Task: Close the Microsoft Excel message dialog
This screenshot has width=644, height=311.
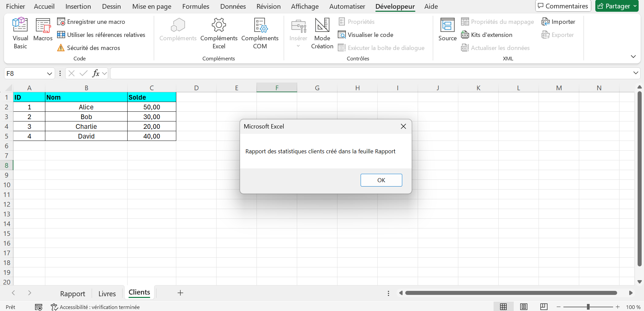Action: click(403, 126)
